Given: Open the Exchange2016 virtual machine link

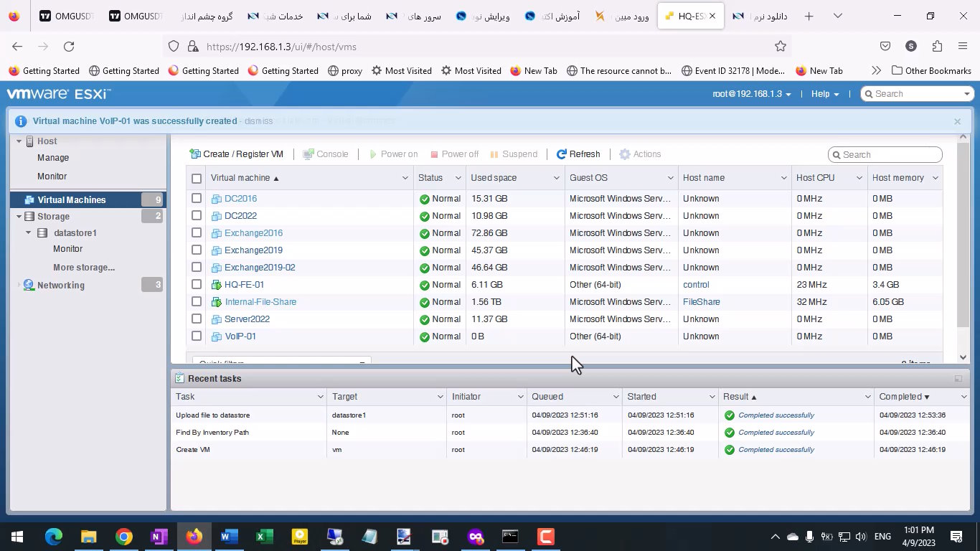Looking at the screenshot, I should click(253, 233).
